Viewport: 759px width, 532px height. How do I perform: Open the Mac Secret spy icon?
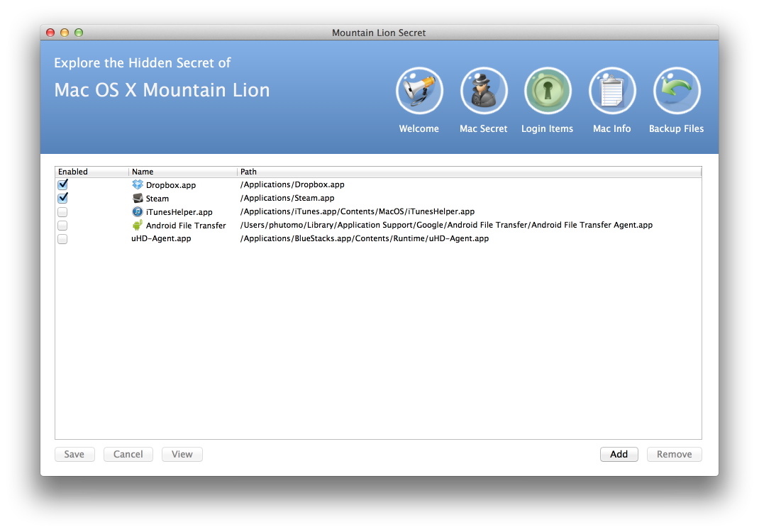(484, 91)
